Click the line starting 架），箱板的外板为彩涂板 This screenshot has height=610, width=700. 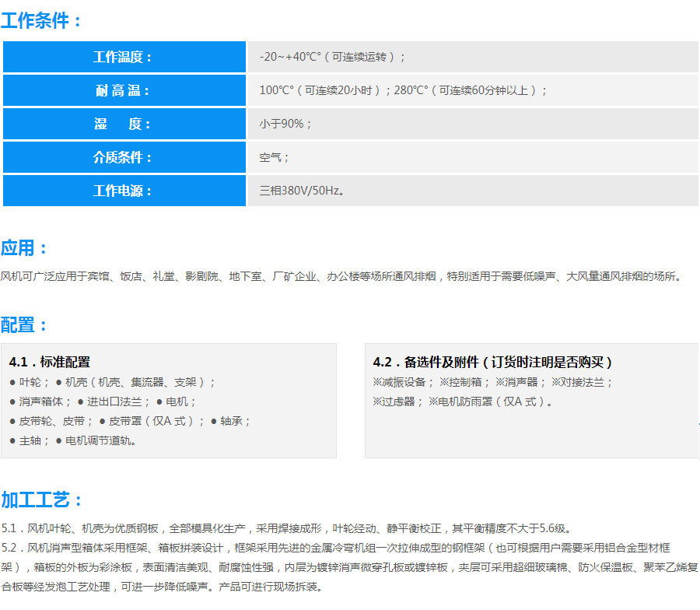click(349, 567)
